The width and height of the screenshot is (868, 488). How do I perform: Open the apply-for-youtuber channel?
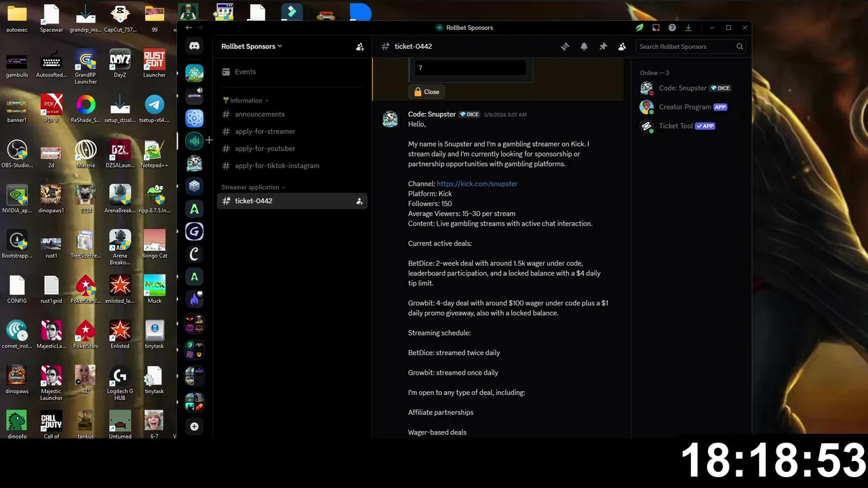click(x=292, y=148)
